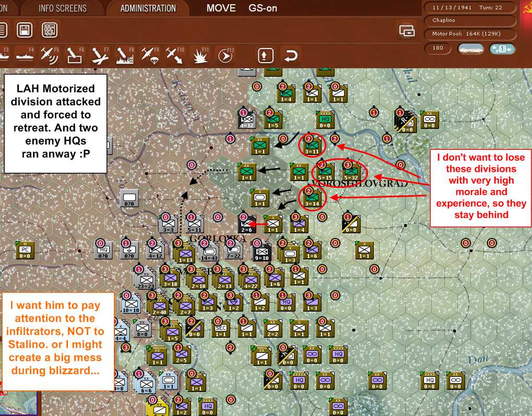Select the F6 bomb unit mode icon
The image size is (532, 416).
[x=75, y=55]
